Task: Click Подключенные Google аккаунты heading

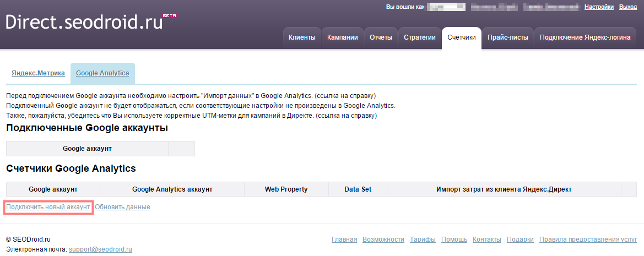Action: (x=87, y=128)
